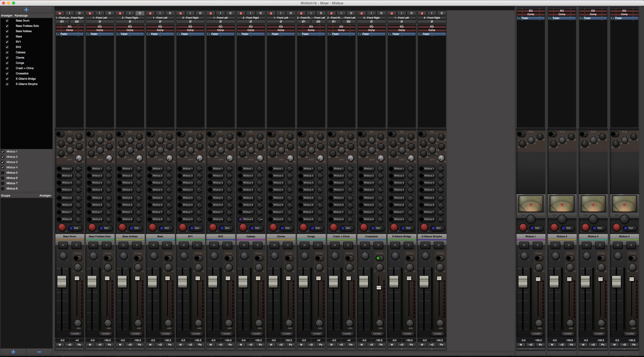The image size is (644, 357).
Task: Solo the Crash + China channel
Action: 348,245
